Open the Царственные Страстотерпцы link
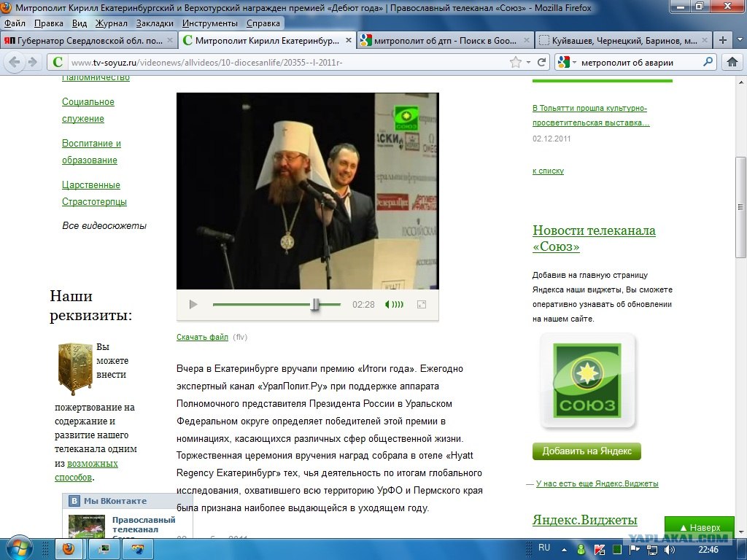 94,192
